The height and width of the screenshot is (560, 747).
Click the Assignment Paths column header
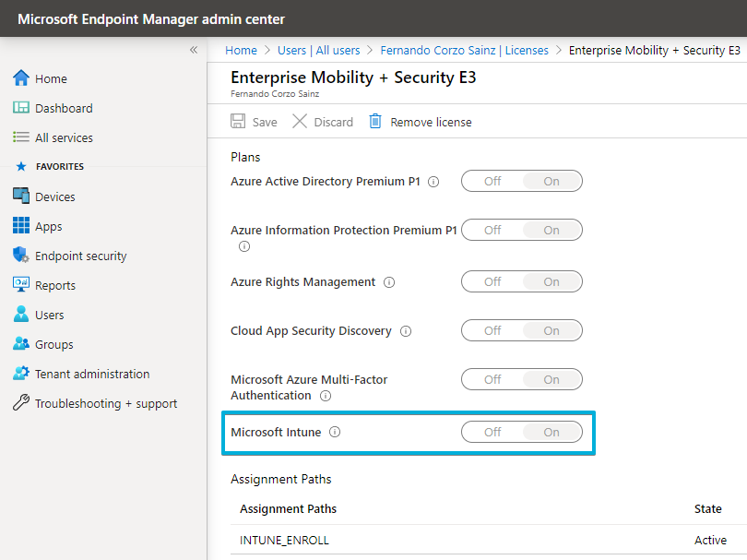click(289, 508)
